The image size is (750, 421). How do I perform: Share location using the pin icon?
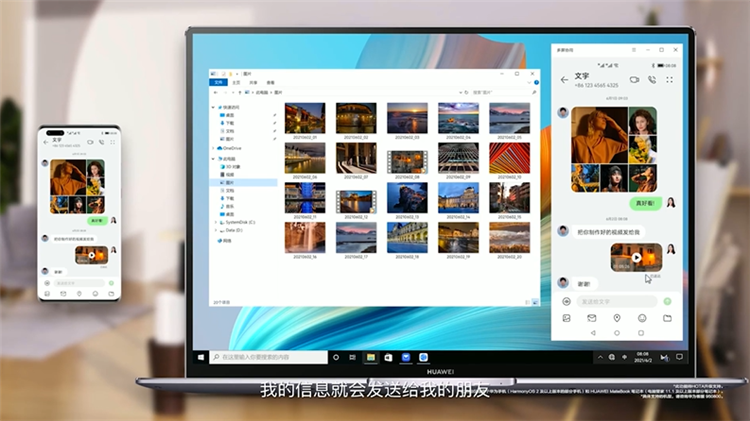617,318
